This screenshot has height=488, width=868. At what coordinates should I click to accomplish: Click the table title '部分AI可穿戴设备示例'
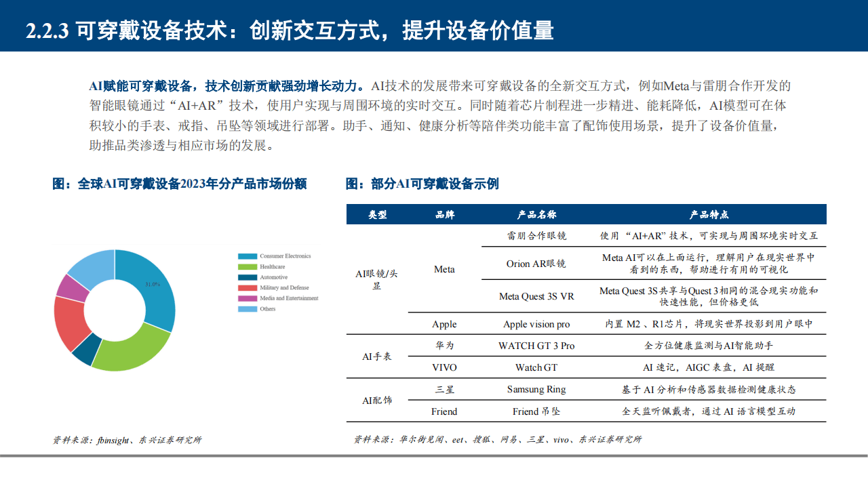coord(435,184)
